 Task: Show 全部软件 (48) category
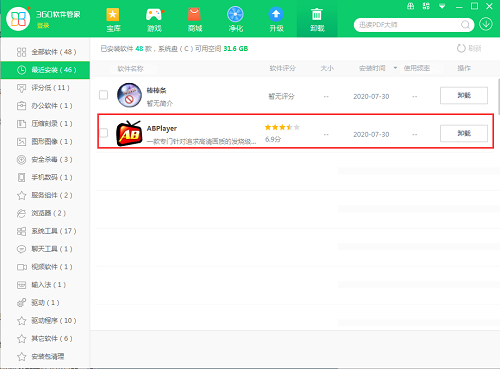(45, 52)
